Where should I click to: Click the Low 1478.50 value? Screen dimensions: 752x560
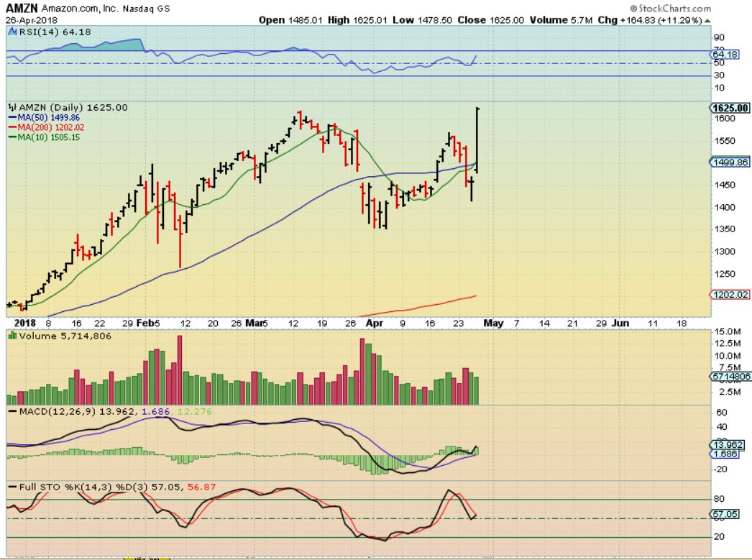coord(422,20)
